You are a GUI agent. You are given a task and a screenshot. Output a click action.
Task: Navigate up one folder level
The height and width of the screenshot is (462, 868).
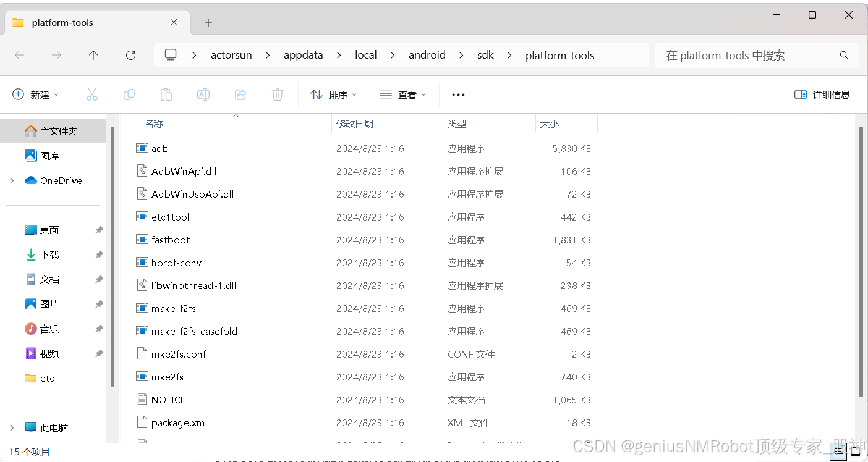pos(93,55)
